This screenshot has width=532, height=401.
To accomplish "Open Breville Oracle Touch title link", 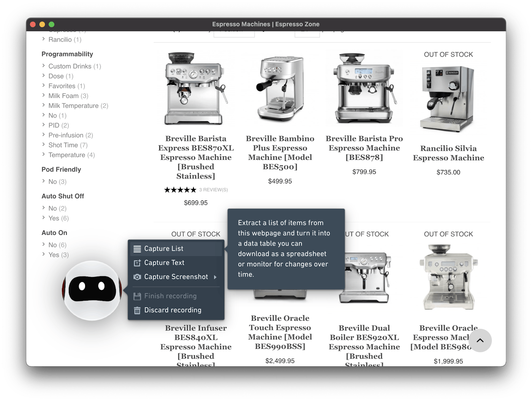I will [280, 332].
